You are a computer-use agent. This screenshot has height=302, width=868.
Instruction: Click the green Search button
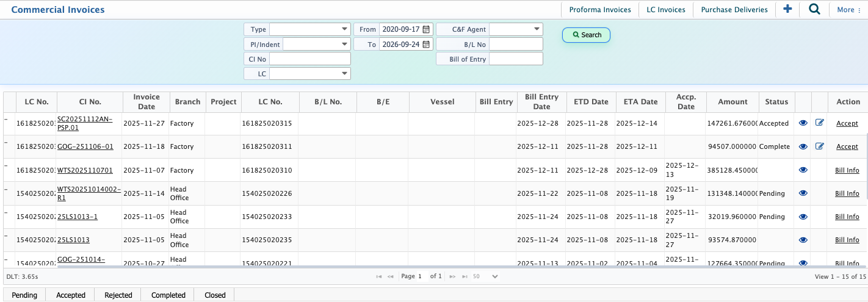[586, 35]
